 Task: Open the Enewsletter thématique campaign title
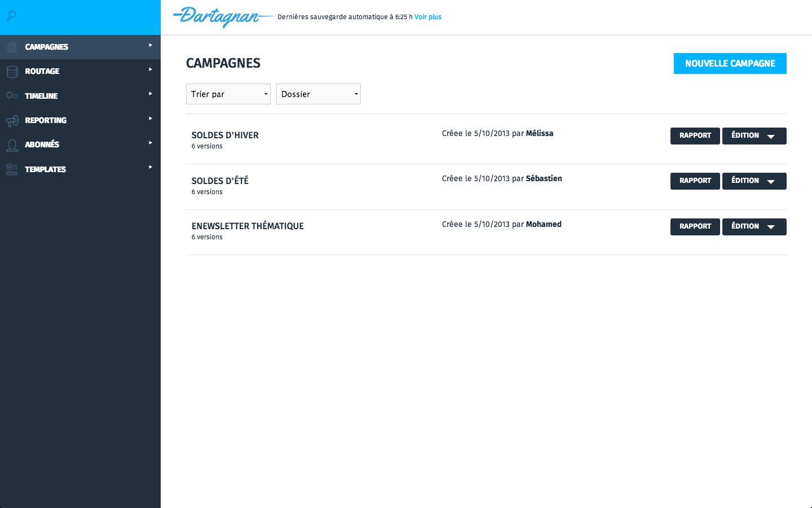248,226
